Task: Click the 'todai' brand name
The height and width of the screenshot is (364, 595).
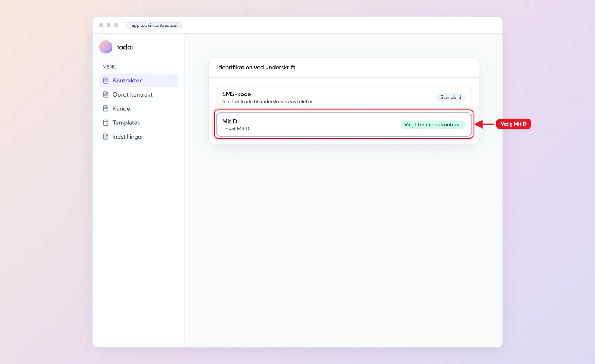Action: [125, 47]
